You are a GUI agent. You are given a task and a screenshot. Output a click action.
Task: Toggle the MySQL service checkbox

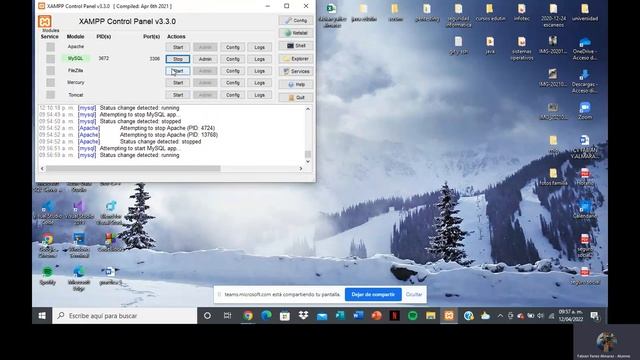tap(50, 59)
